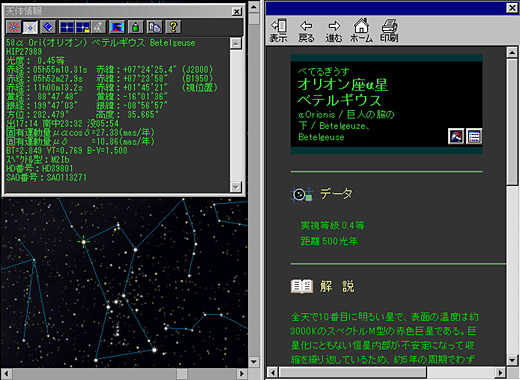The width and height of the screenshot is (520, 380).
Task: Click help pane horizontal scrollbar thumb
Action: point(353,372)
